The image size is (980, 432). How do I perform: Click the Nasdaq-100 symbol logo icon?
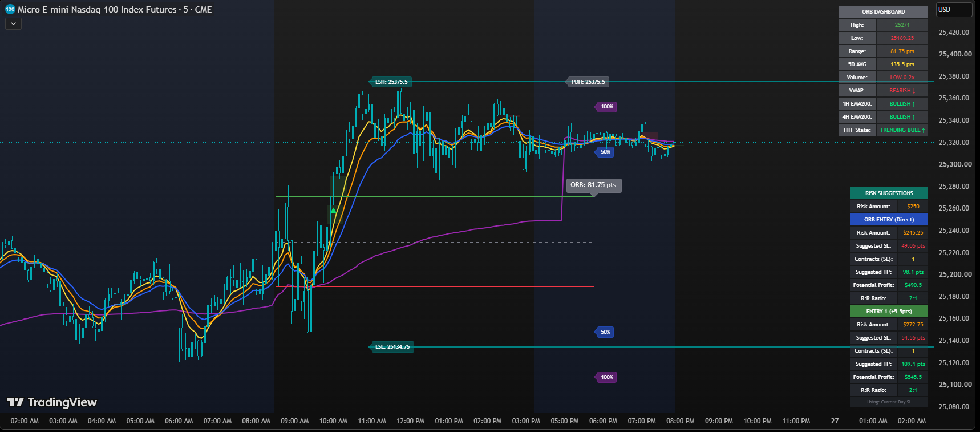point(10,9)
